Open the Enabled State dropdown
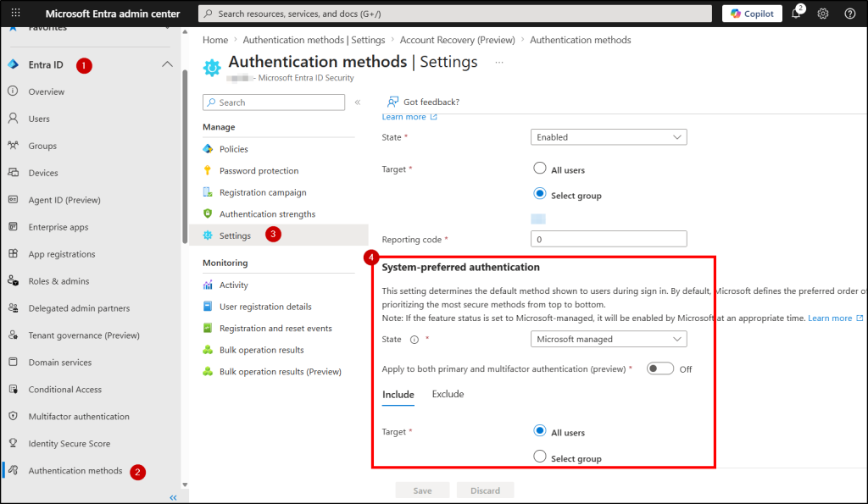The height and width of the screenshot is (504, 868). coord(609,137)
